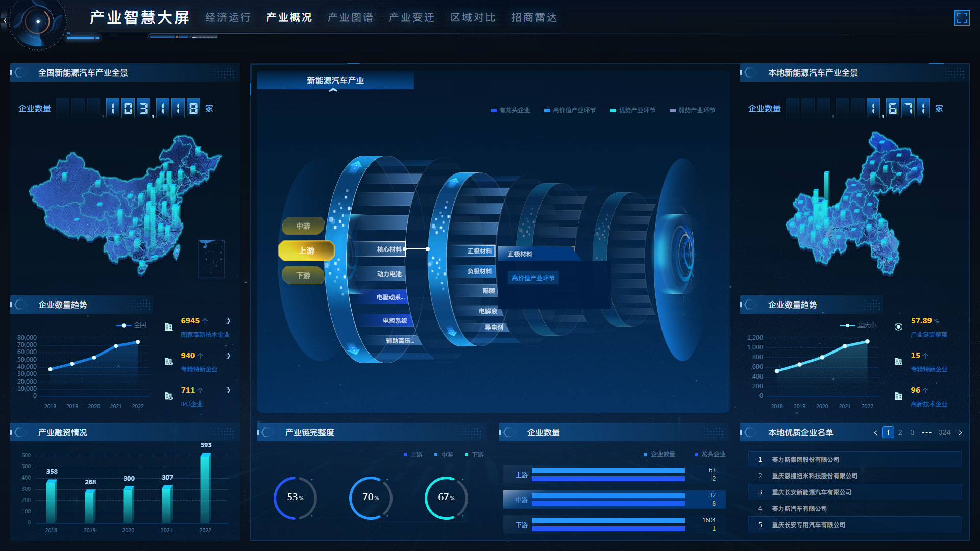Toggle the 有龙头企业 legend item
The width and height of the screenshot is (980, 551).
(510, 110)
